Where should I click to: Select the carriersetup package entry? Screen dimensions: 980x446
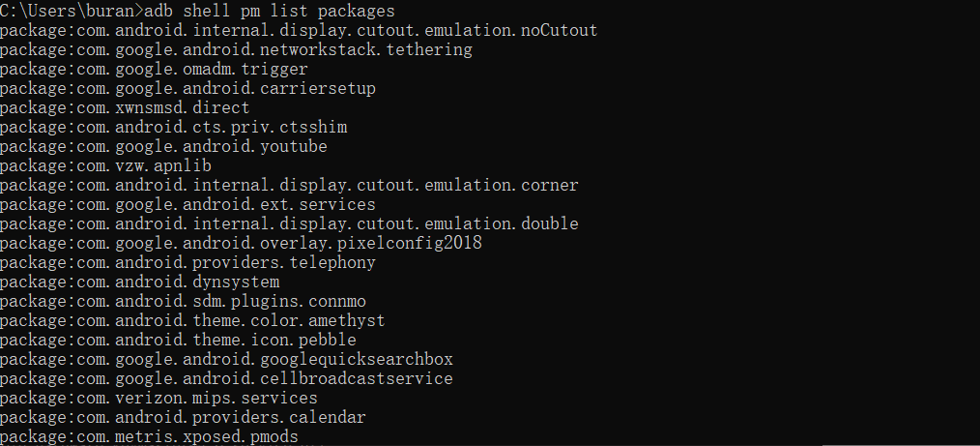(x=188, y=89)
